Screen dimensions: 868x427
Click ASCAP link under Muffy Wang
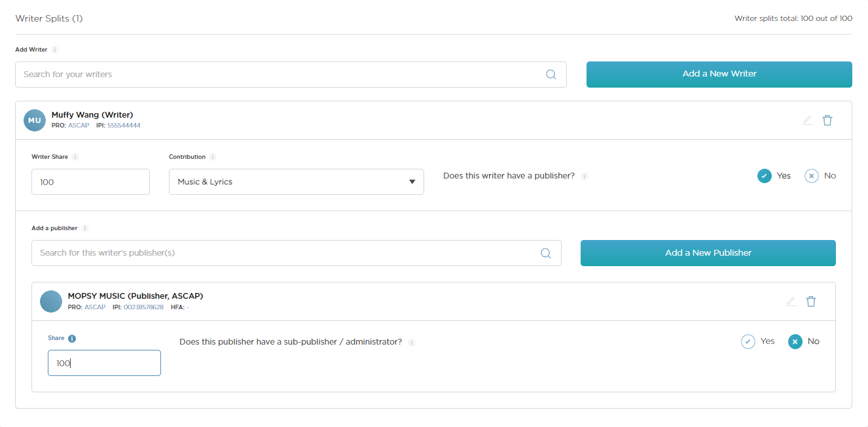[79, 126]
